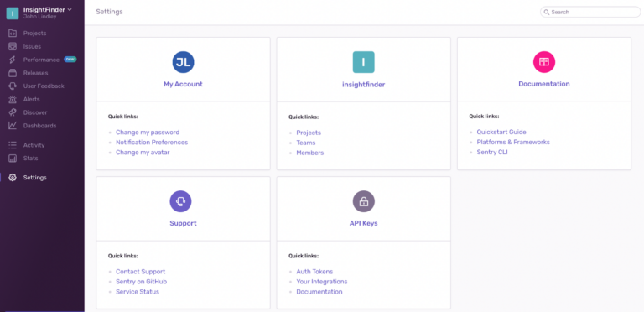Open User Feedback in the sidebar menu

click(x=44, y=86)
